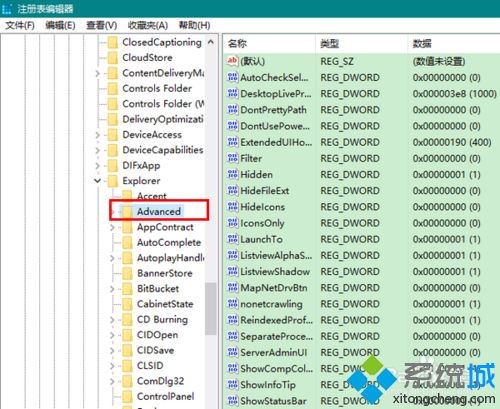Viewport: 500px width, 409px height.
Task: Expand the BitBucket node
Action: point(112,289)
